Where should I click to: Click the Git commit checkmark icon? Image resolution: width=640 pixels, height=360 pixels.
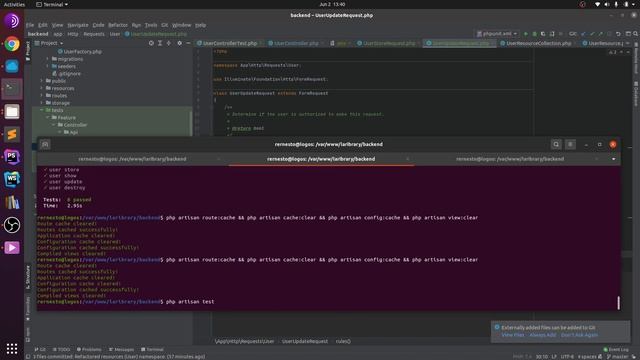pyautogui.click(x=592, y=34)
